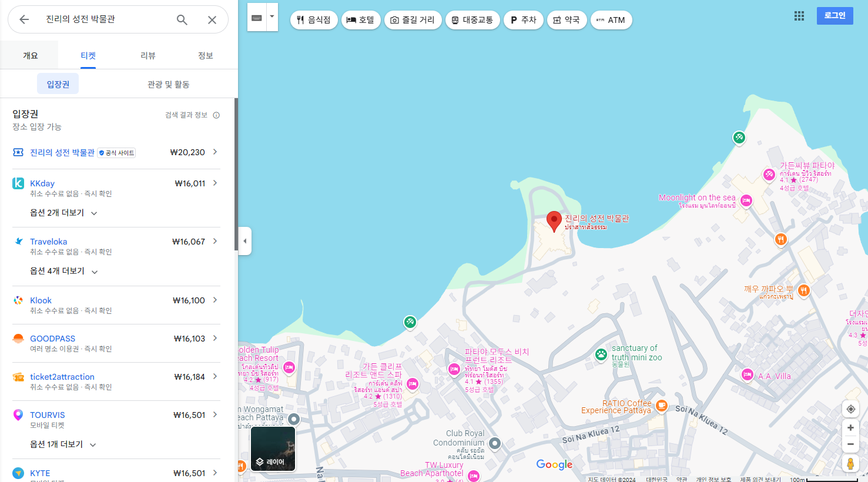Focus the search field with museum name
Screen dimensions: 868x482
106,19
